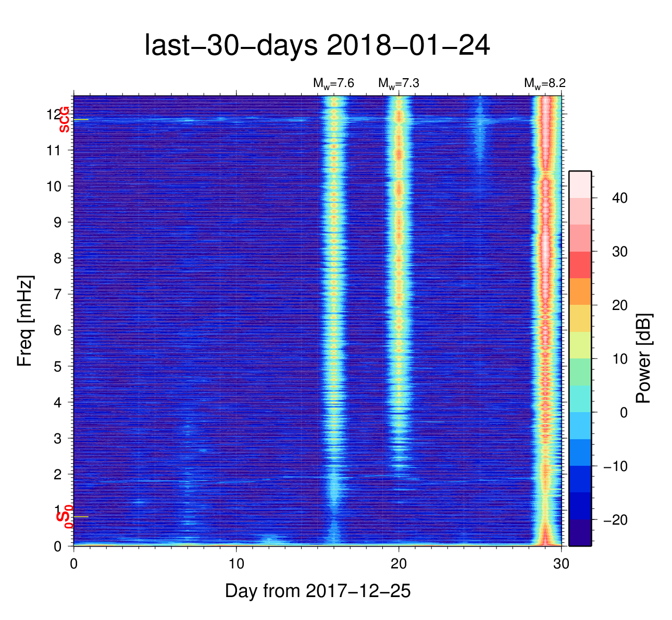Viewport: 672px width, 620px height.
Task: Pick the darkest purple bottom colorbar segment
Action: click(580, 532)
